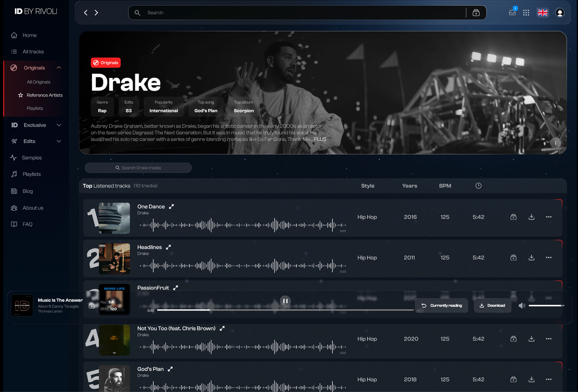The width and height of the screenshot is (578, 392).
Task: Download Not You Too track
Action: pos(531,339)
